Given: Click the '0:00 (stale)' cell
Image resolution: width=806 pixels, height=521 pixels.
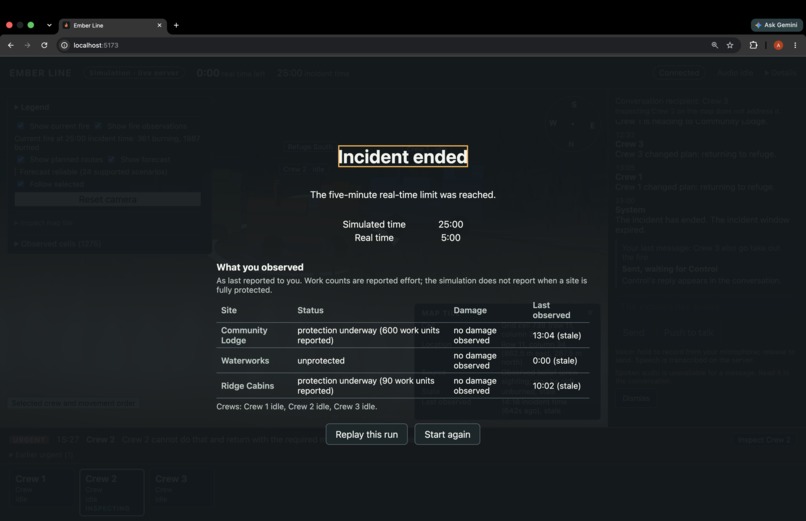Looking at the screenshot, I should (555, 361).
